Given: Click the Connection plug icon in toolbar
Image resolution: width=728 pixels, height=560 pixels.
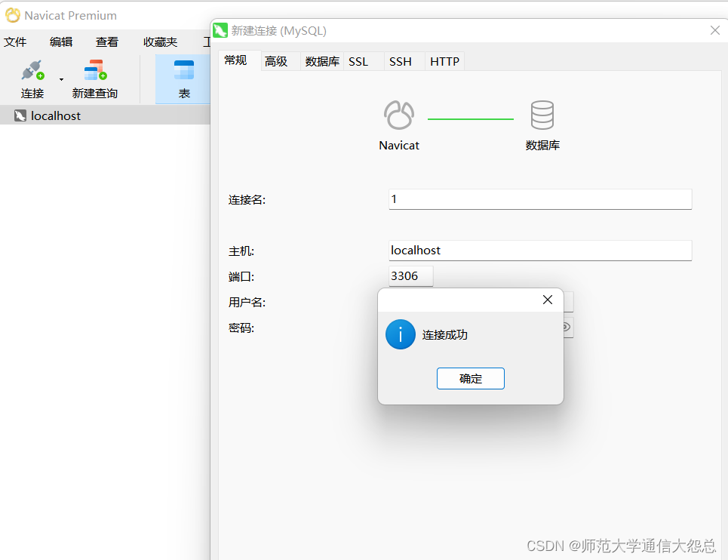Looking at the screenshot, I should [x=32, y=70].
